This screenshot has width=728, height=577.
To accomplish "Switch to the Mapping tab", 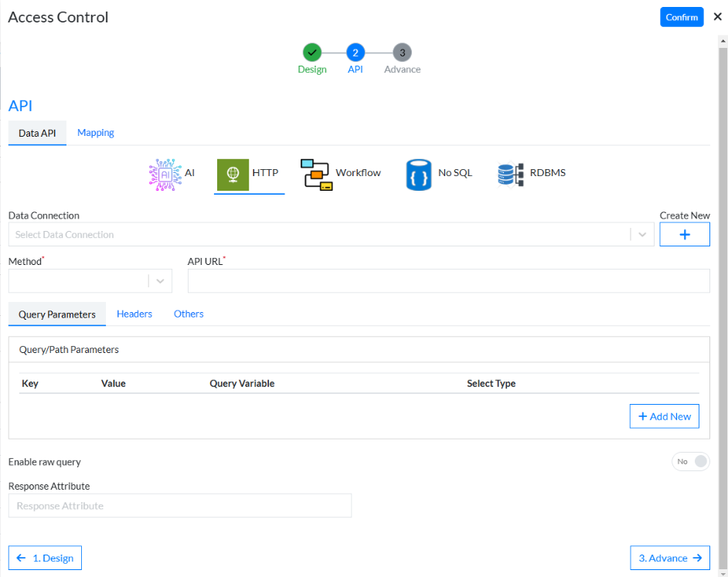I will pyautogui.click(x=96, y=133).
